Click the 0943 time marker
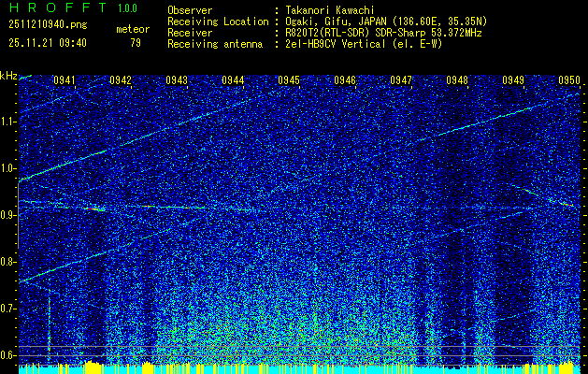This screenshot has width=588, height=374. pos(177,80)
